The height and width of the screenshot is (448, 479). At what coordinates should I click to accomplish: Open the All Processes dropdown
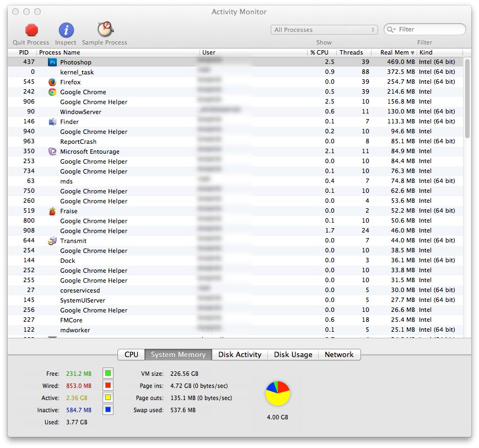[x=324, y=30]
